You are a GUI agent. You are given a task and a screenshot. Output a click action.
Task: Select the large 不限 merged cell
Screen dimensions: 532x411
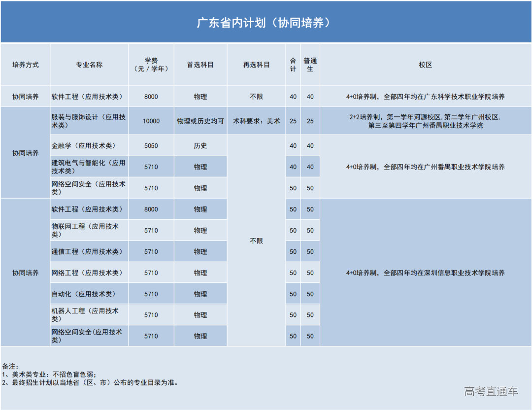(257, 241)
